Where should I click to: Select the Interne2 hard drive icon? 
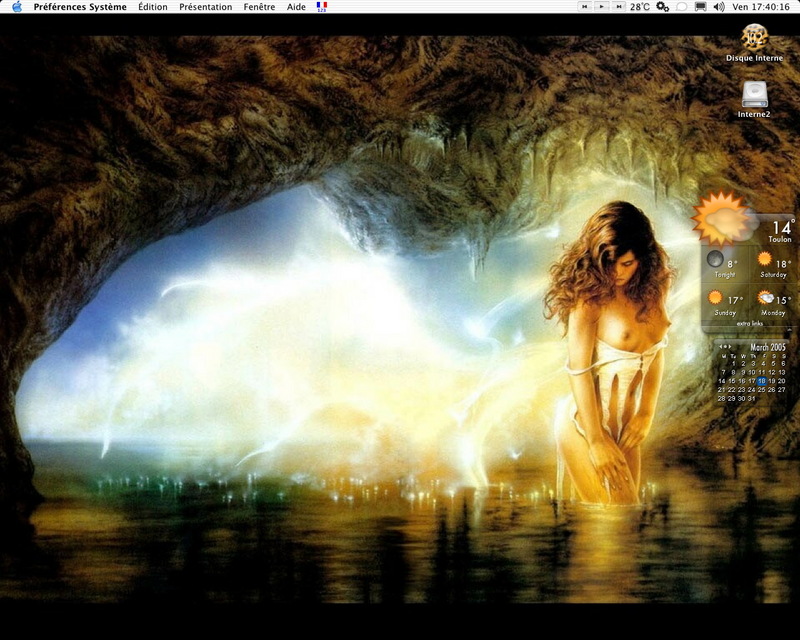coord(754,94)
